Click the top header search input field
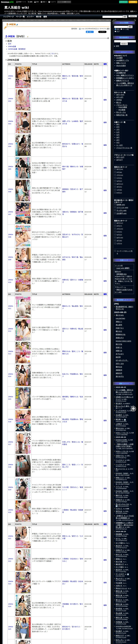The width and height of the screenshot is (138, 644). (x=112, y=17)
